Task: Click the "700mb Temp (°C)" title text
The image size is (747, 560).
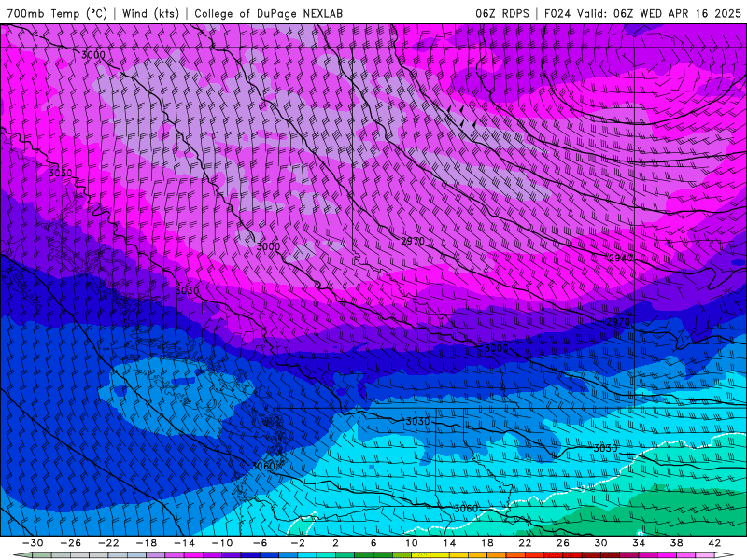Action: [x=57, y=13]
